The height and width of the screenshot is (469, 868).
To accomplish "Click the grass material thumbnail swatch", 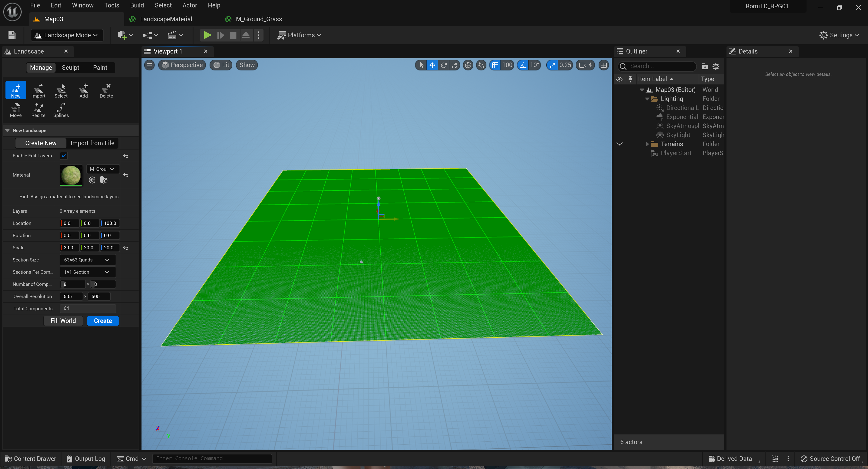I will pyautogui.click(x=71, y=175).
